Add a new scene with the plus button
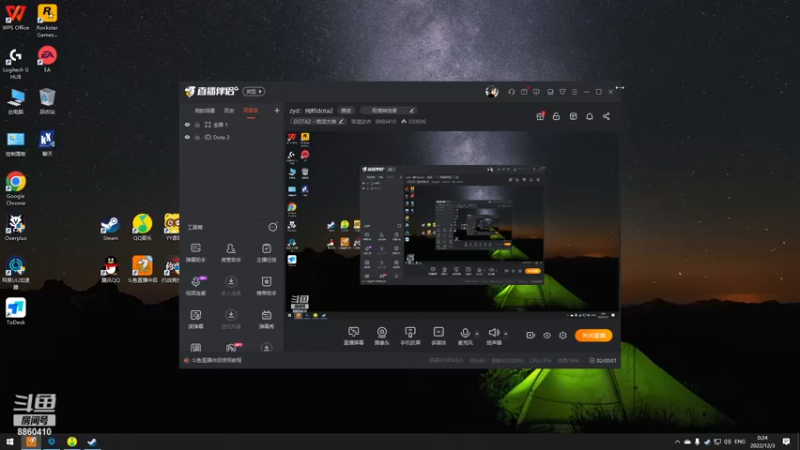800x450 pixels. point(277,110)
